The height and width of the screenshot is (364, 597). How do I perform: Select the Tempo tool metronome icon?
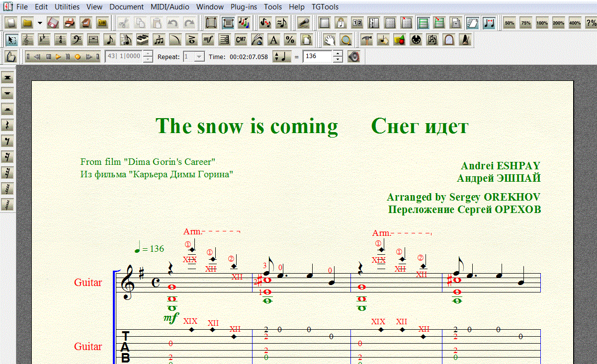coord(464,40)
